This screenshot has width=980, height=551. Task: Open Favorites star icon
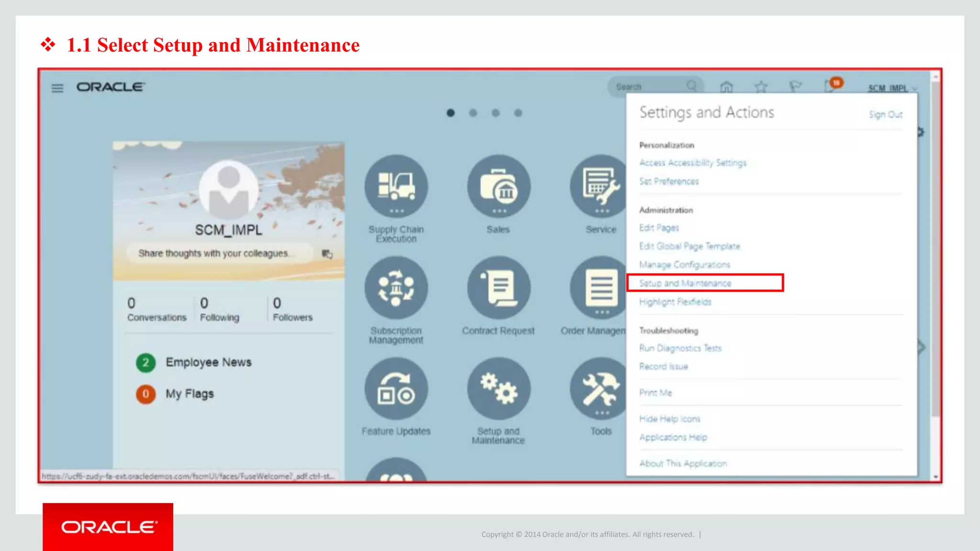[x=761, y=87]
